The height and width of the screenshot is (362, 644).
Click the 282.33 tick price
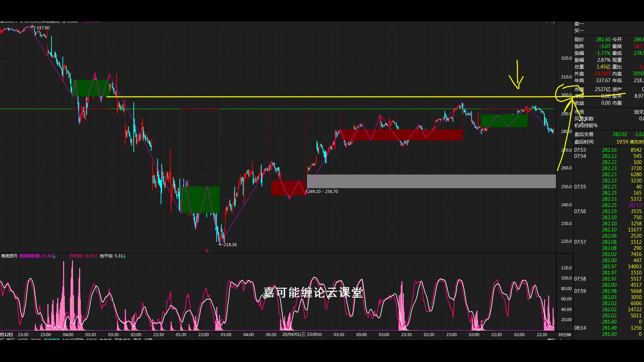pyautogui.click(x=609, y=199)
